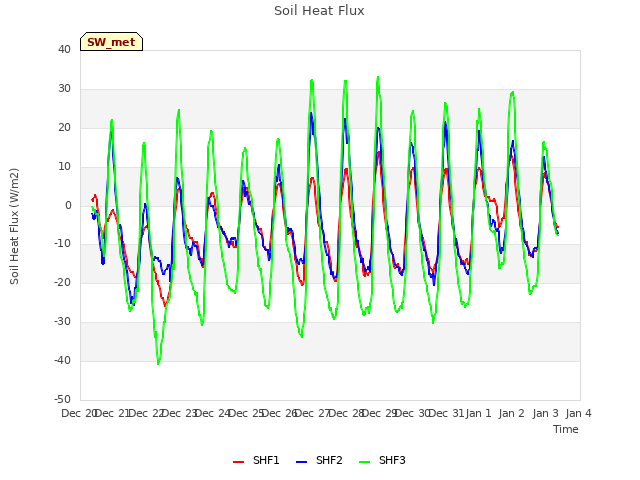Click the blue SHF2 legend swatch
This screenshot has height=480, width=640.
(x=301, y=462)
